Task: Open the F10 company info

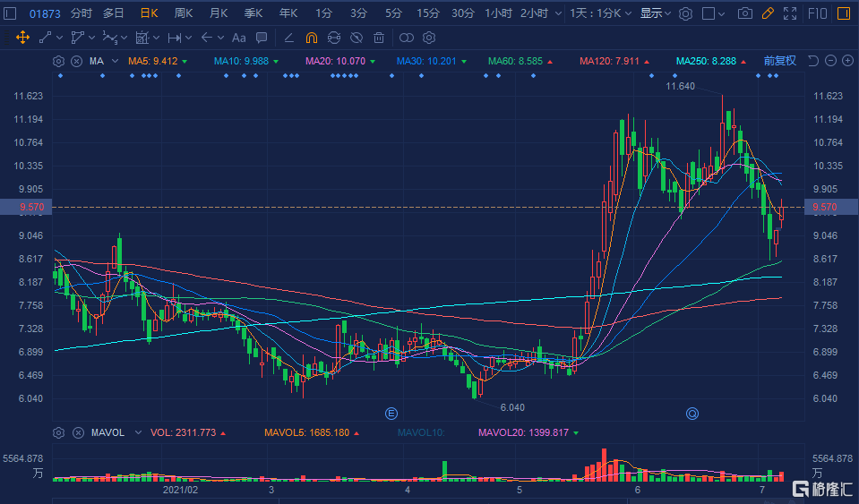Action: coord(818,13)
